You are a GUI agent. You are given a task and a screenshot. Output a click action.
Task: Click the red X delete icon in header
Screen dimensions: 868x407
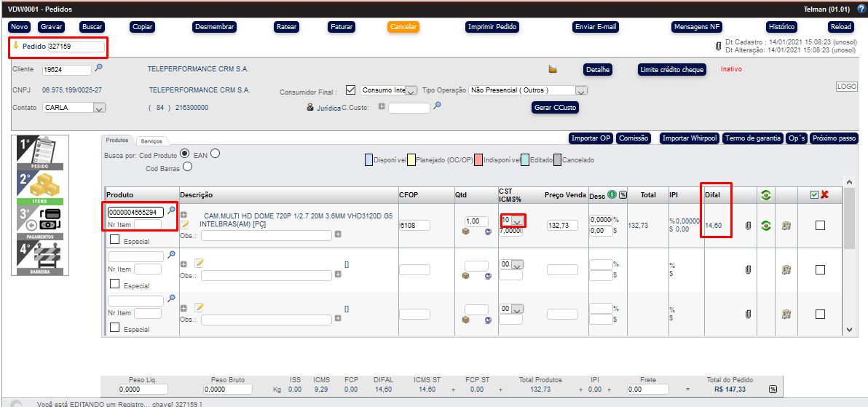tap(825, 195)
